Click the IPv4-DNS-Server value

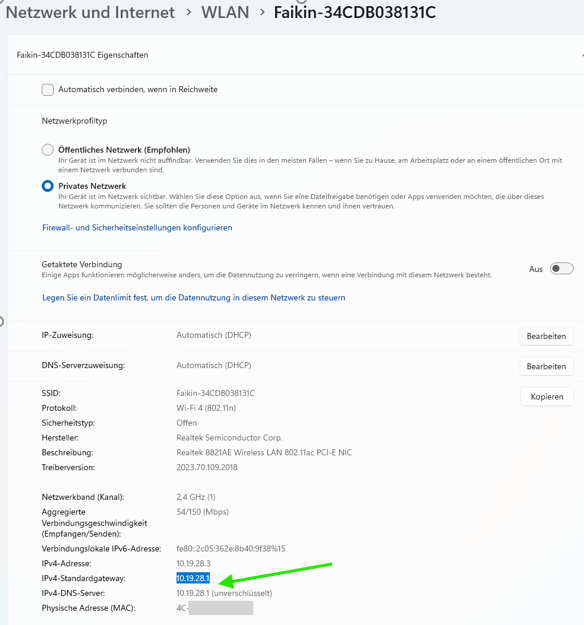tap(224, 593)
